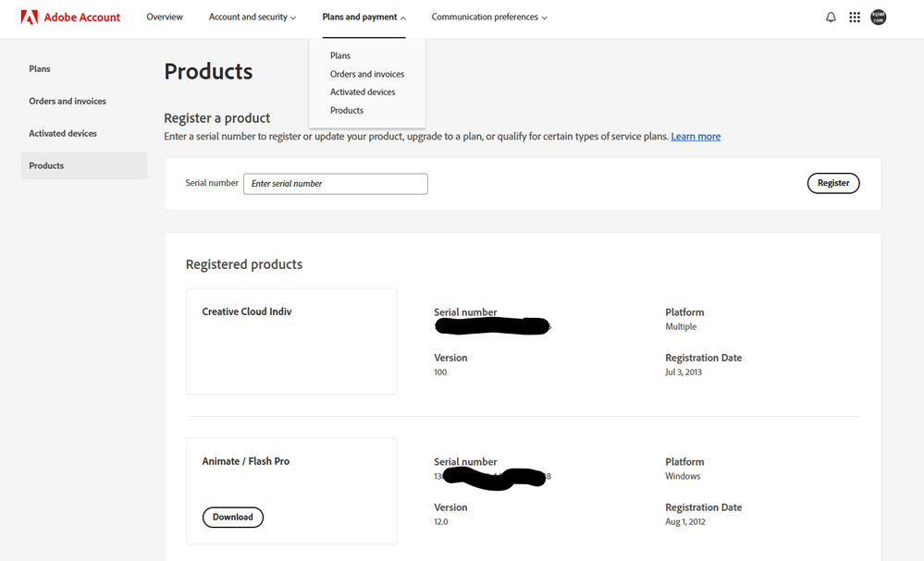Expand Account and security dropdown

coord(253,18)
